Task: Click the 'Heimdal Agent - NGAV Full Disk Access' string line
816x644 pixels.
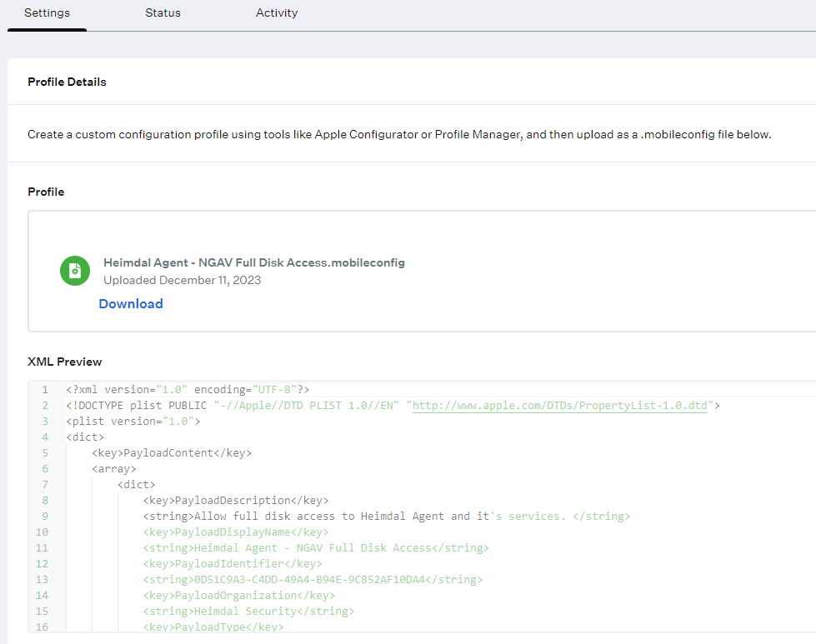Action: tap(316, 548)
